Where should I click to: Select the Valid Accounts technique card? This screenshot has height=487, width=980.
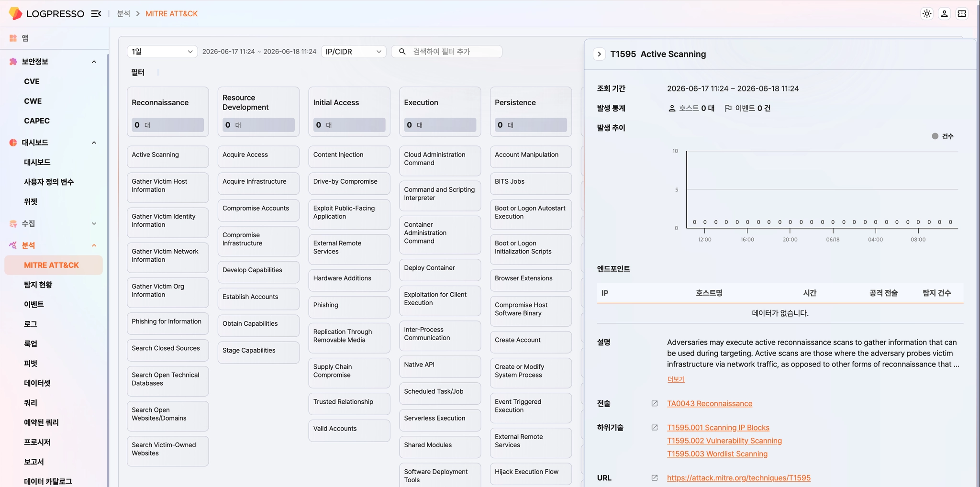tap(349, 431)
